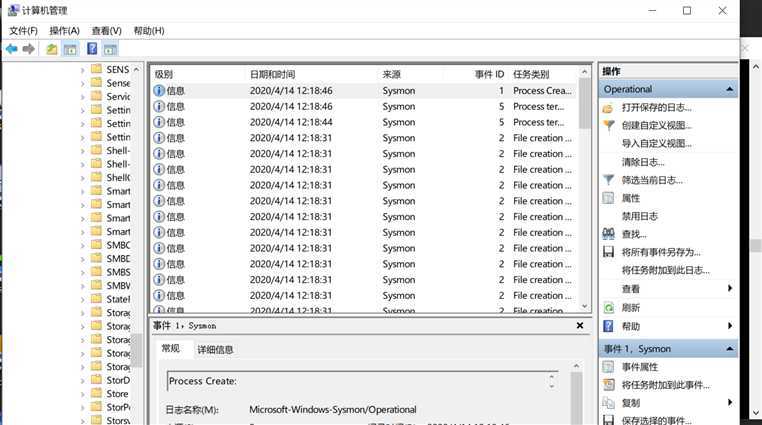Expand the 复制 submenu arrow
The height and width of the screenshot is (425, 762).
(x=730, y=402)
